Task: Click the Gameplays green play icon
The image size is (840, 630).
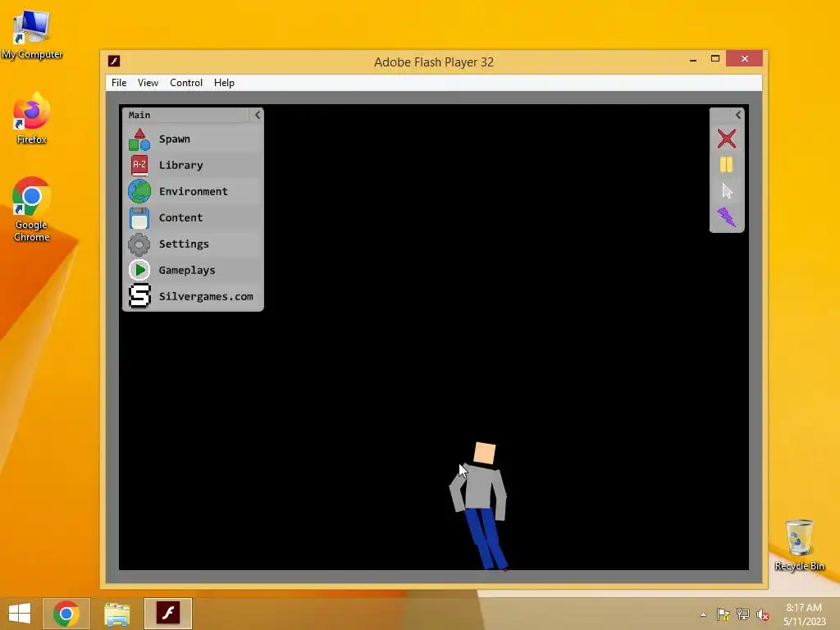Action: click(139, 270)
